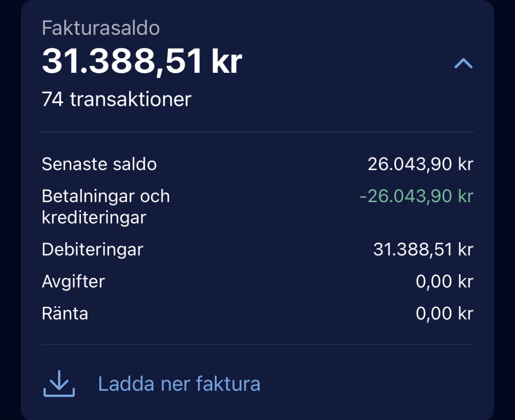Click the Debiteringar amount 31.388,51 kr
This screenshot has height=420, width=515.
[x=423, y=249]
